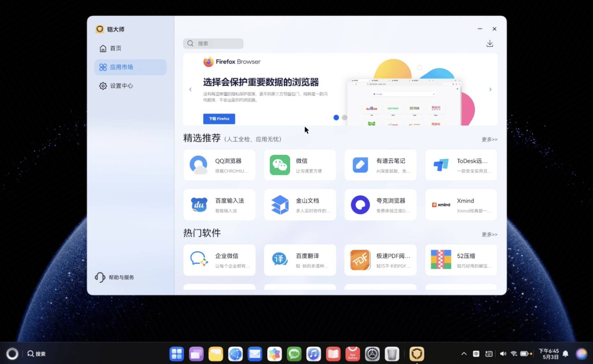Open the purple multitasking app in the dock
593x364 pixels.
pos(196,354)
